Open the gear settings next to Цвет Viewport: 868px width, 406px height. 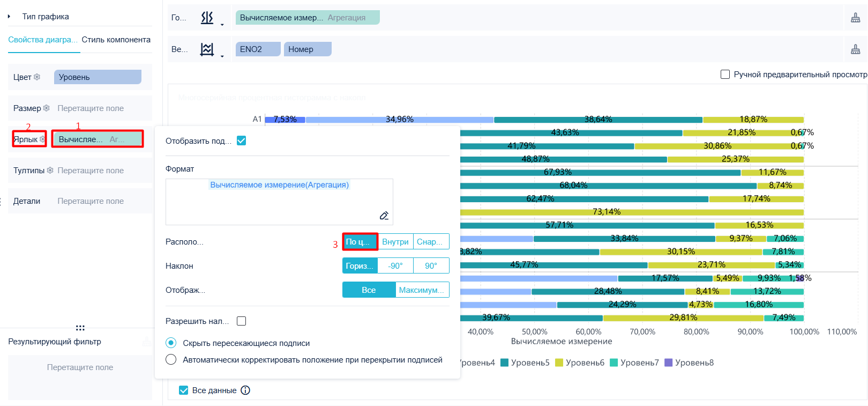pos(37,77)
